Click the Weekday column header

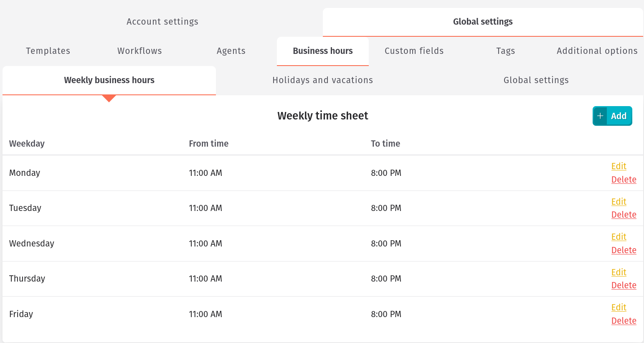27,144
